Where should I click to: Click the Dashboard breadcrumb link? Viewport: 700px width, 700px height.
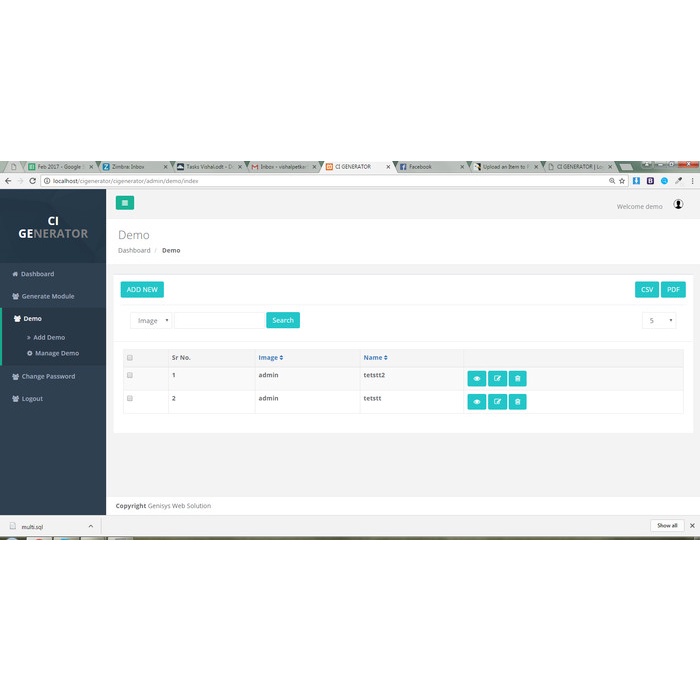click(134, 250)
